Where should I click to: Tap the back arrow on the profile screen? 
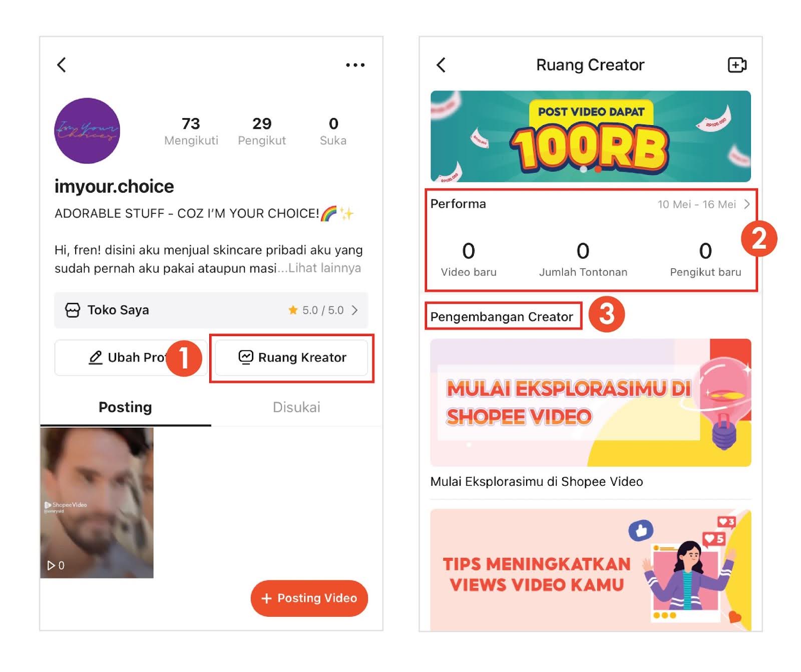62,65
